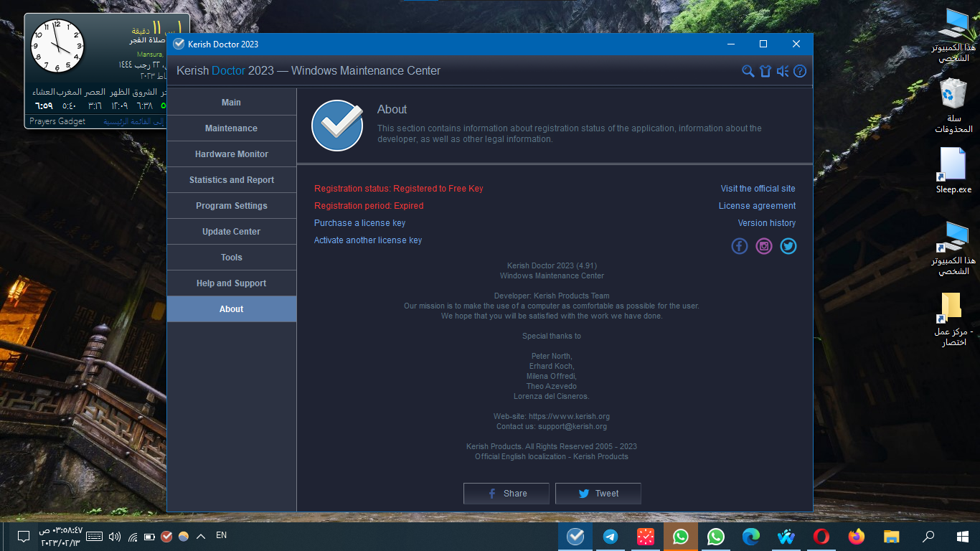Open Hardware Monitor section
Screen dimensions: 980x551
[231, 154]
